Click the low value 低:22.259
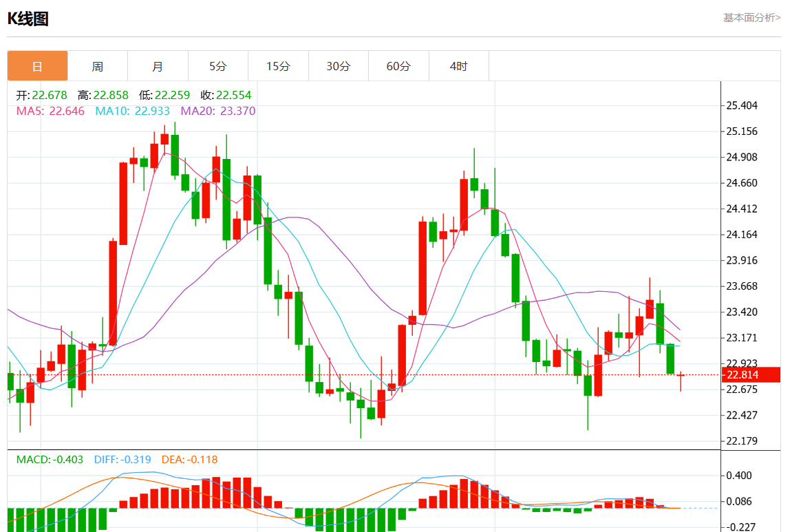Screen dimensions: 790x532 point(164,95)
